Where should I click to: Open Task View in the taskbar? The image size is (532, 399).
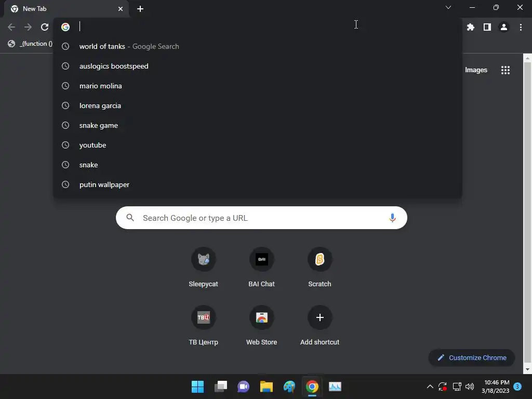coord(220,387)
